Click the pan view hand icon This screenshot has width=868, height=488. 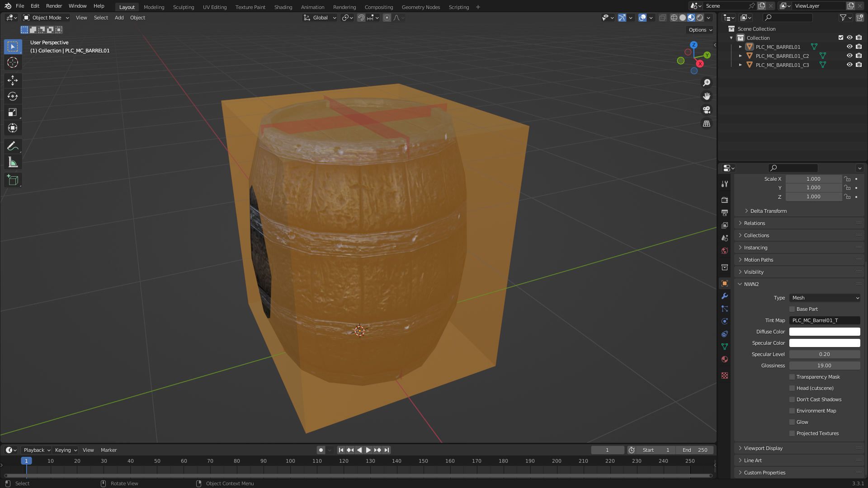pos(707,96)
